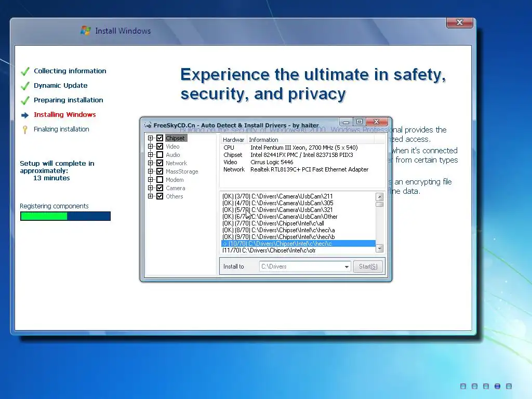The image size is (532, 399).
Task: Close the Install Windows dialog
Action: [460, 22]
